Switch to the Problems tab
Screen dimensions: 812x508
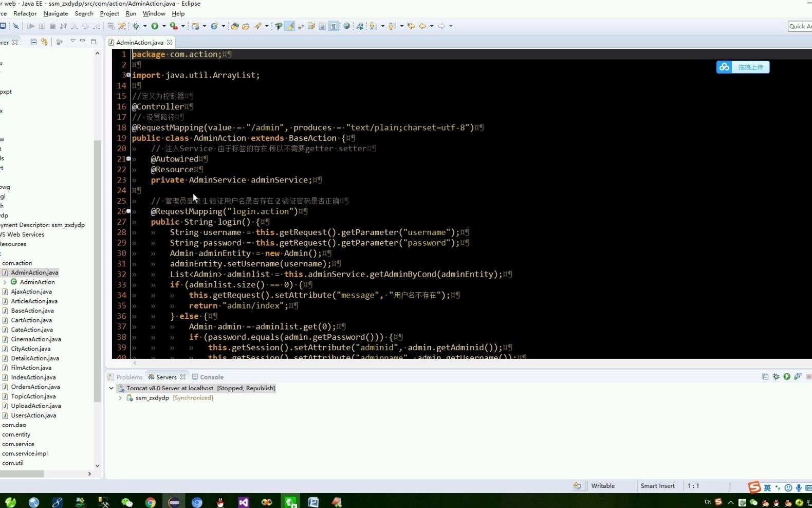coord(125,377)
